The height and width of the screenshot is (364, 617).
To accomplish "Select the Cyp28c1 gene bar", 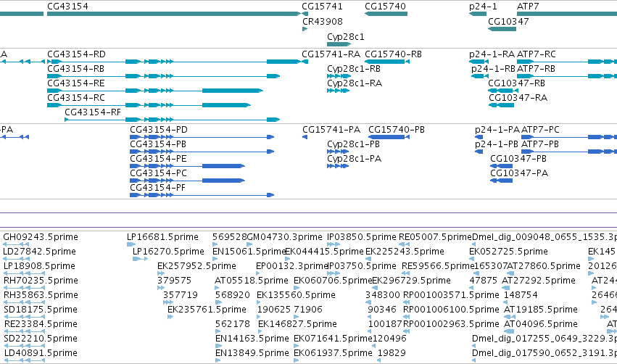I will coord(339,44).
